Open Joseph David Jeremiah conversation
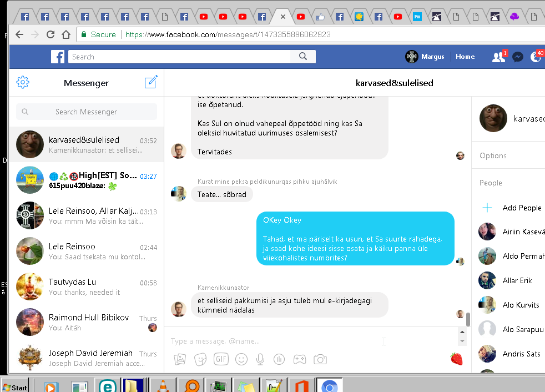 (86, 358)
